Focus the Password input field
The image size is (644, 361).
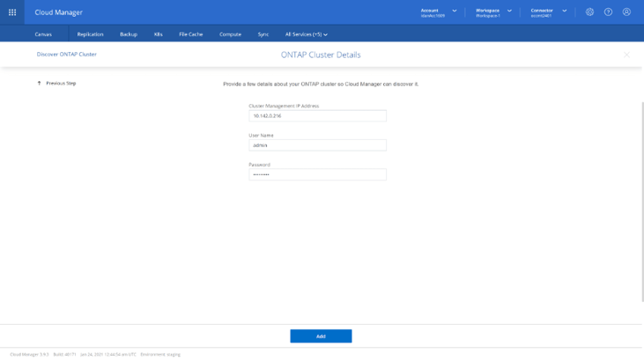(x=317, y=174)
